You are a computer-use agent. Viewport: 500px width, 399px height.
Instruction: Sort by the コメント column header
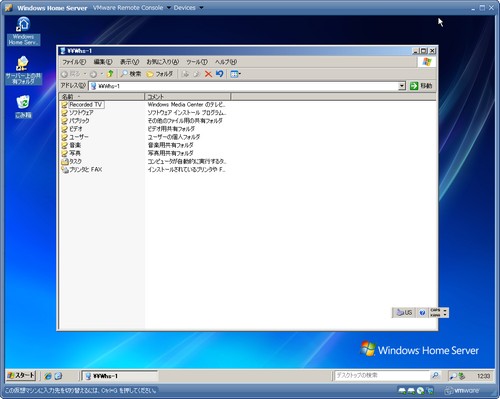point(187,97)
